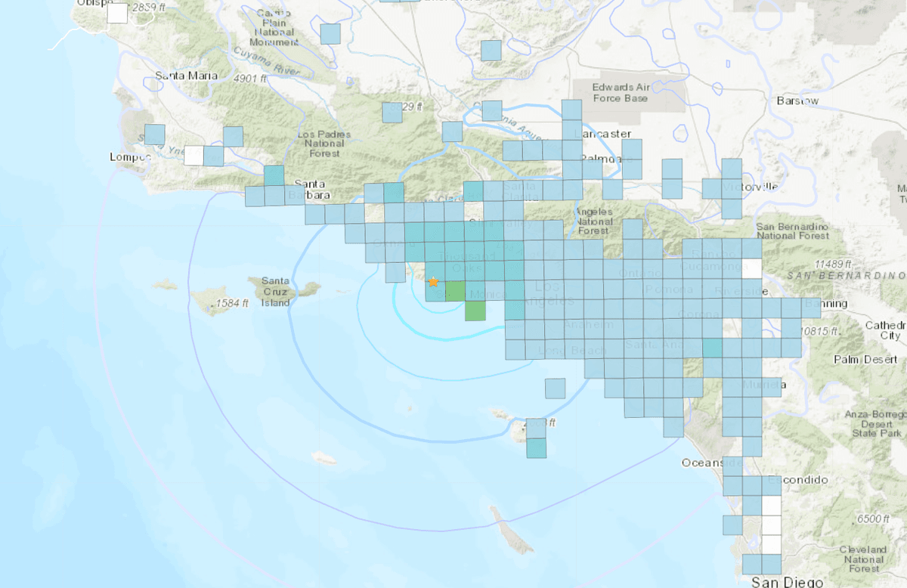The height and width of the screenshot is (588, 907).
Task: Click the 1584 ft elevation label
Action: 233,305
